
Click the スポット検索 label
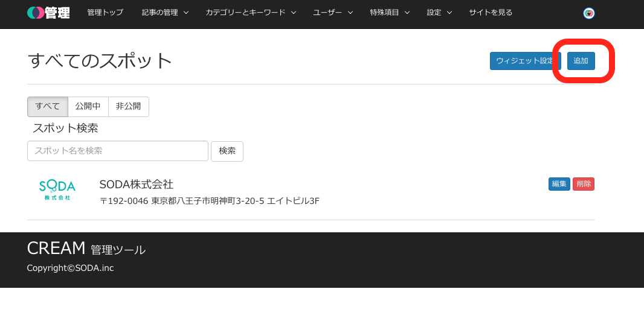tap(65, 129)
